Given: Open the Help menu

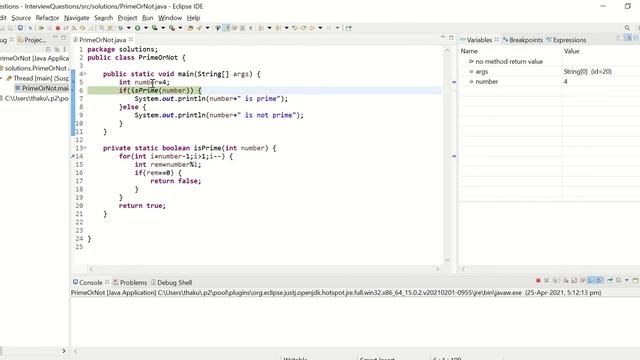Looking at the screenshot, I should pos(193,18).
